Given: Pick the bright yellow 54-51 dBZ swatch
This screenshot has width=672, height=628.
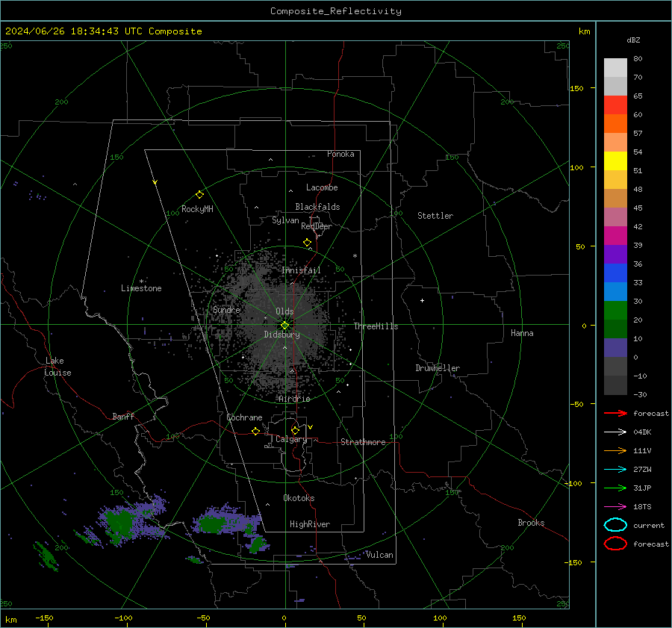Looking at the screenshot, I should tap(615, 161).
